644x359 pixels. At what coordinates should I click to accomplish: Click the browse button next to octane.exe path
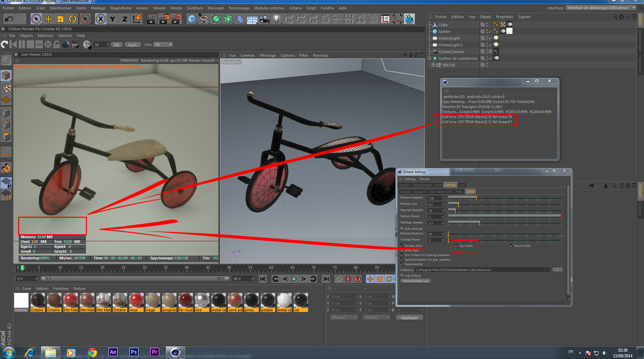pyautogui.click(x=557, y=270)
